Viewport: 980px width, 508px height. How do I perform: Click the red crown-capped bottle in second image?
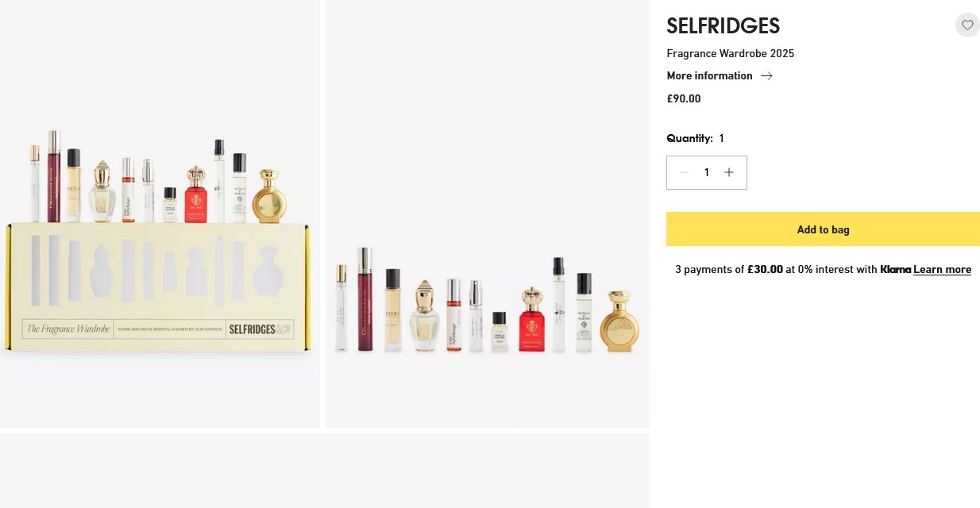click(532, 321)
